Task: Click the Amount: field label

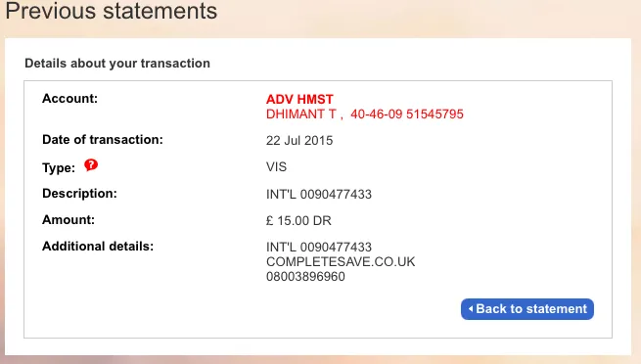Action: pos(69,220)
